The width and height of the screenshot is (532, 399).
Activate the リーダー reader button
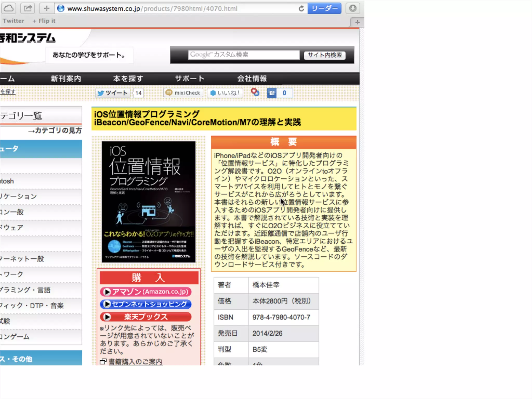324,8
